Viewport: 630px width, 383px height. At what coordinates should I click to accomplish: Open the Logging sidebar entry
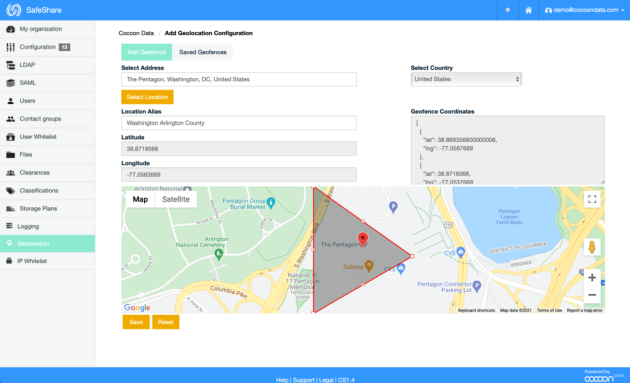pos(47,226)
